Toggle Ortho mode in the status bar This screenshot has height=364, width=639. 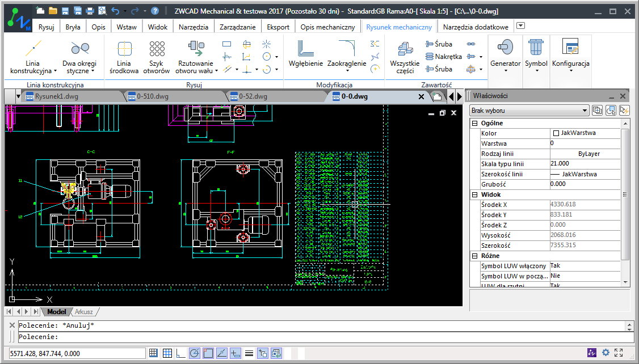[x=180, y=353]
